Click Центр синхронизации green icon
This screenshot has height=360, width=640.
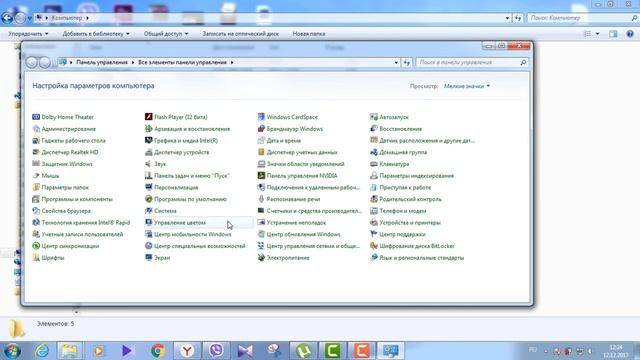(x=36, y=246)
